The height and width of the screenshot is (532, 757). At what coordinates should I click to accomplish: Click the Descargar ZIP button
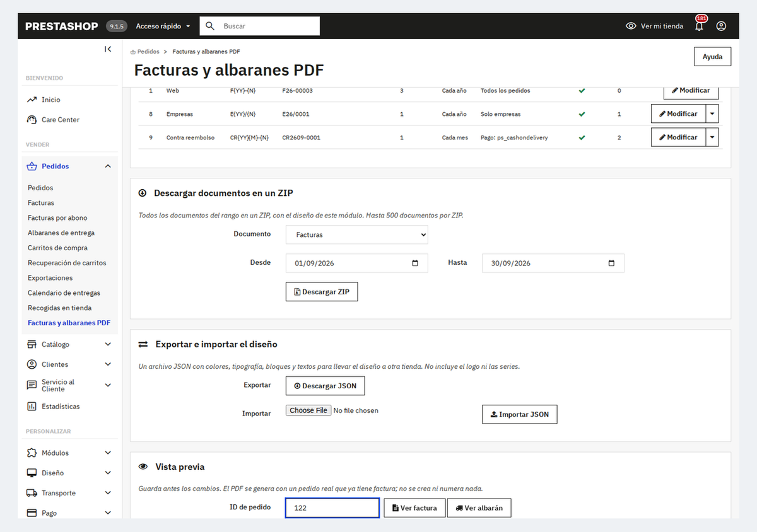[322, 292]
